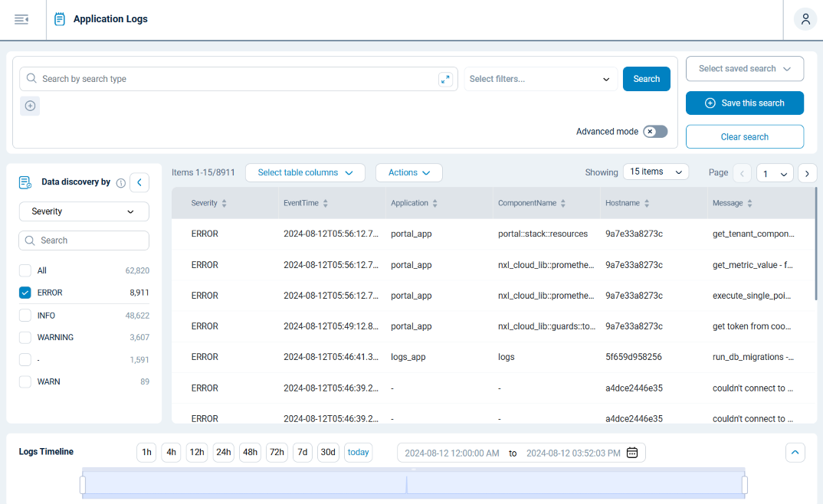Click the Application Logs notepad icon
Image resolution: width=823 pixels, height=504 pixels.
pos(60,19)
